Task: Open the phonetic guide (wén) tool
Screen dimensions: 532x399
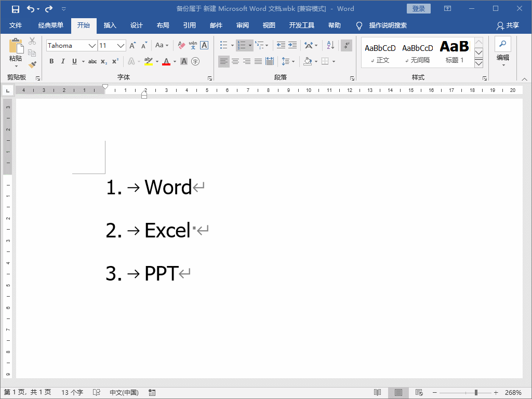Action: [193, 46]
